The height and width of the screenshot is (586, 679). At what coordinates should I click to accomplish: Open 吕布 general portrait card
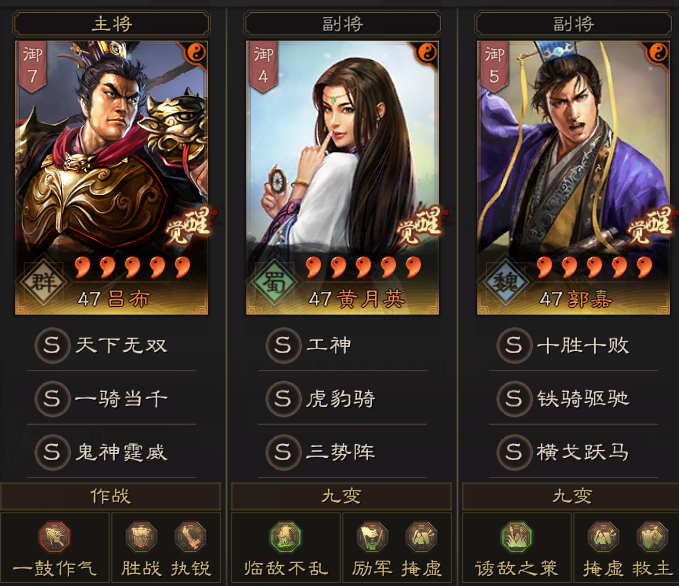112,178
